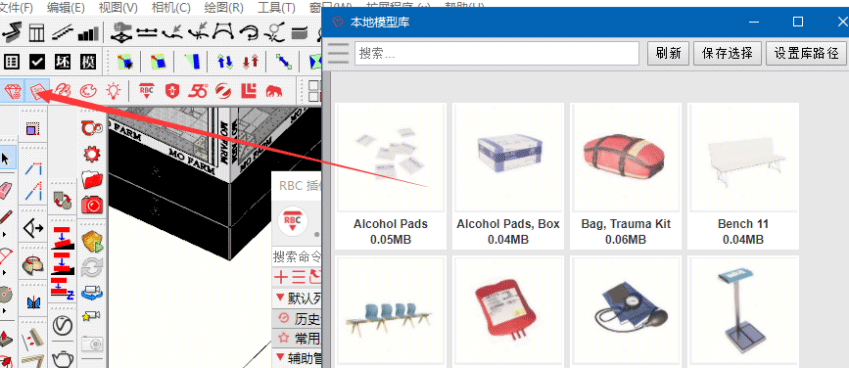This screenshot has width=849, height=368.
Task: Click the red-blue drop with Z icon
Action: 62,290
